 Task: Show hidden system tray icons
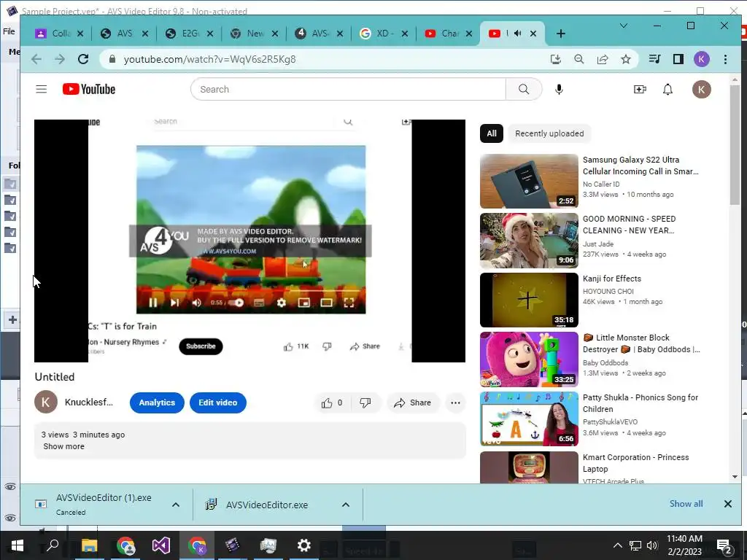pos(617,545)
